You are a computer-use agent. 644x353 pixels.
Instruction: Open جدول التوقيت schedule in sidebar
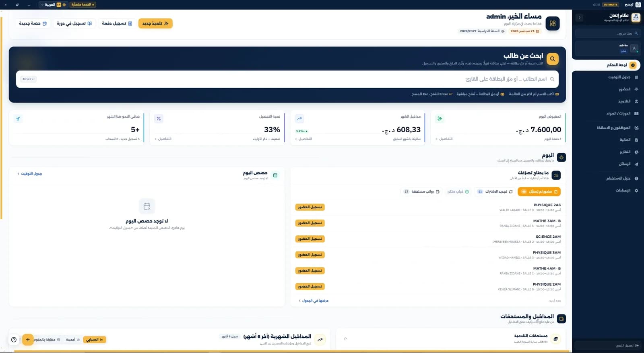608,77
